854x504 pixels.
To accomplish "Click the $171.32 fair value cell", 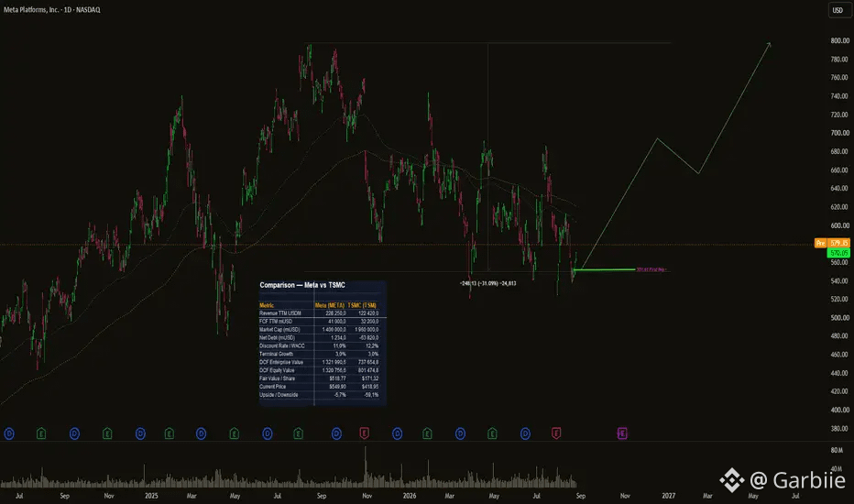I will pos(370,378).
